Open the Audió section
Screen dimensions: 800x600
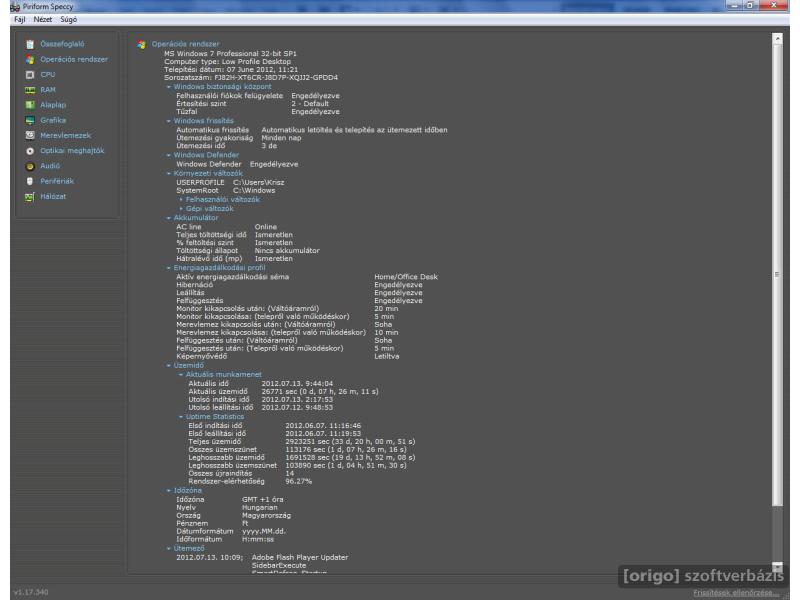(50, 166)
